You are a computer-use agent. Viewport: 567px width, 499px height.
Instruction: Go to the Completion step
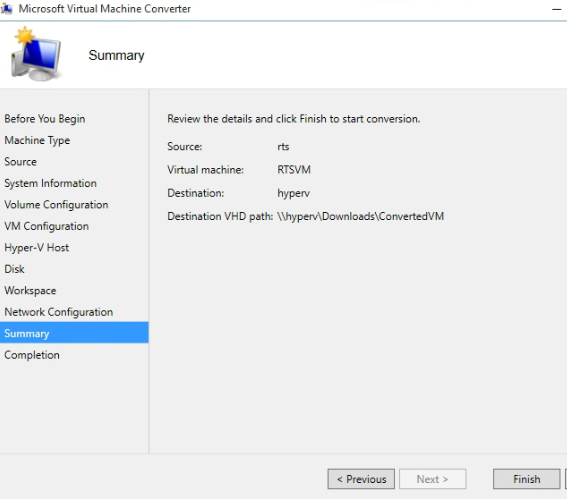pos(32,355)
